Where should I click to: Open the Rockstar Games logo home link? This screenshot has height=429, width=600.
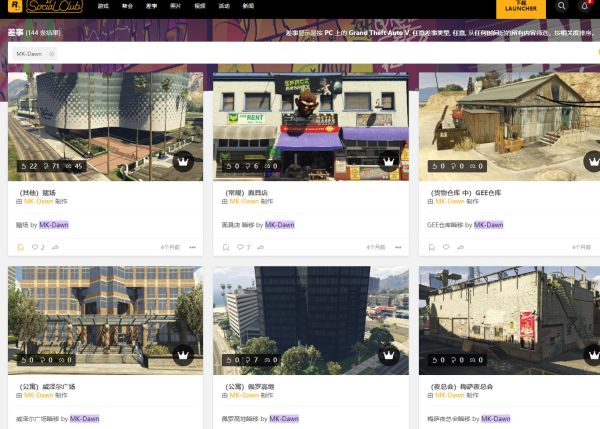[x=15, y=5]
